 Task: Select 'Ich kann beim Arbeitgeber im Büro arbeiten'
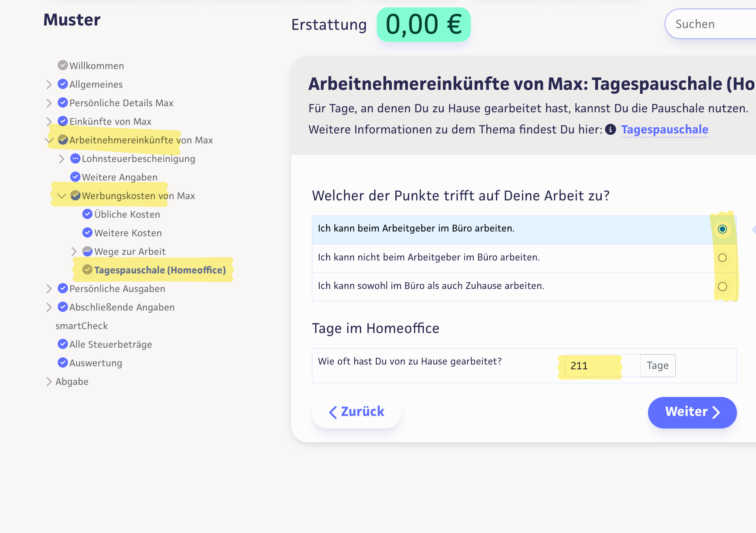click(x=722, y=229)
